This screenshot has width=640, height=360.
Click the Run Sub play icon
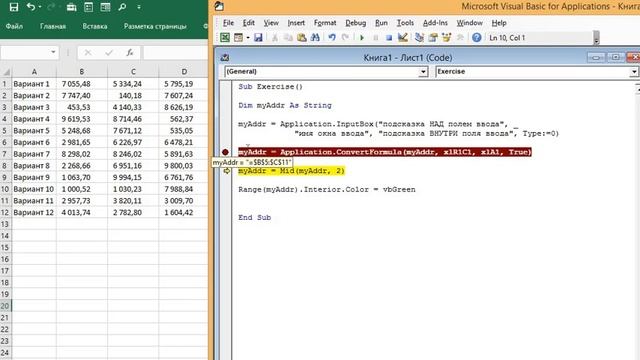(362, 38)
